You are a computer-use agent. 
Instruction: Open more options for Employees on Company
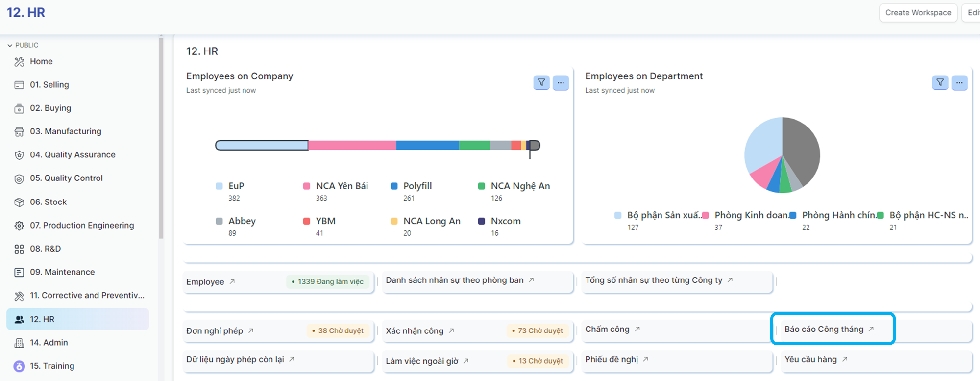561,83
